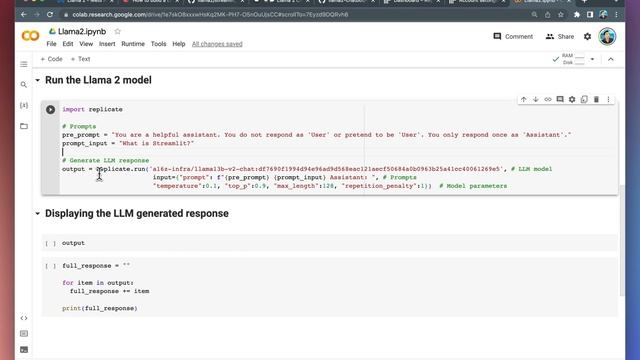The width and height of the screenshot is (640, 360).
Task: Open the runtime connection options dropdown
Action: tap(592, 59)
